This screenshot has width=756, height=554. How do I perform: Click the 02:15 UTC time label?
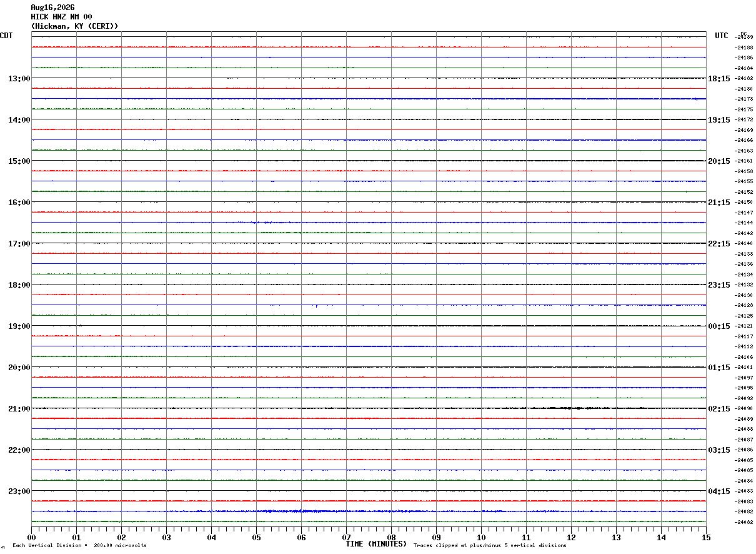pos(719,408)
